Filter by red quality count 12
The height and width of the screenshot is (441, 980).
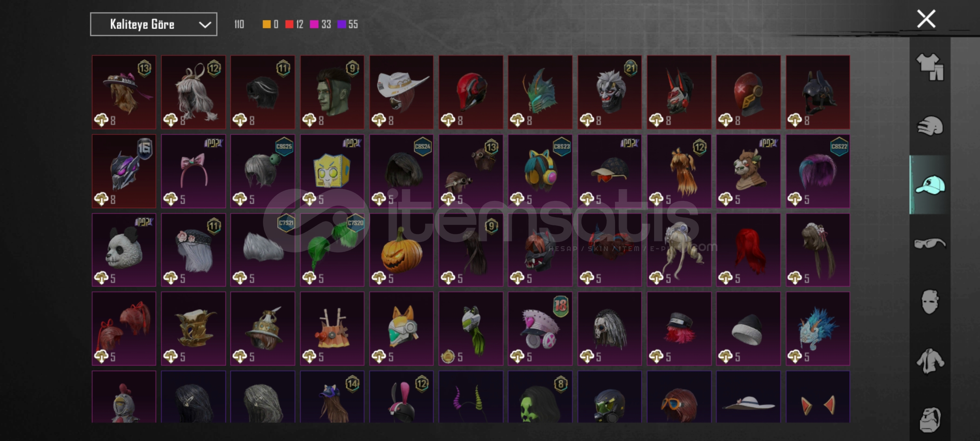click(x=294, y=24)
